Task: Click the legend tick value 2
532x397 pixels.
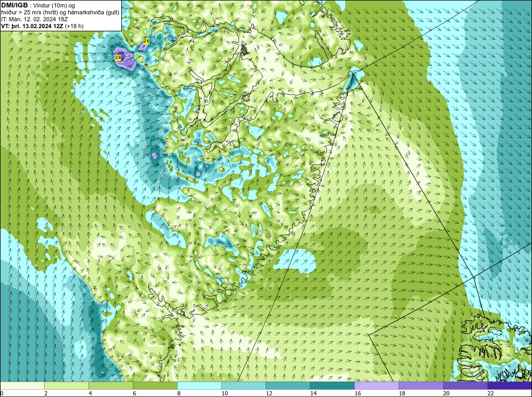Action: click(x=46, y=393)
